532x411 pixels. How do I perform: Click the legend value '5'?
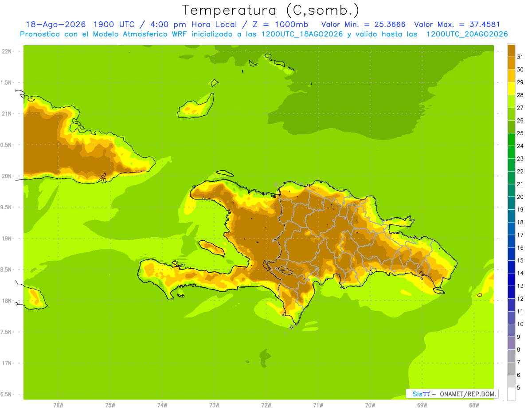(519, 388)
